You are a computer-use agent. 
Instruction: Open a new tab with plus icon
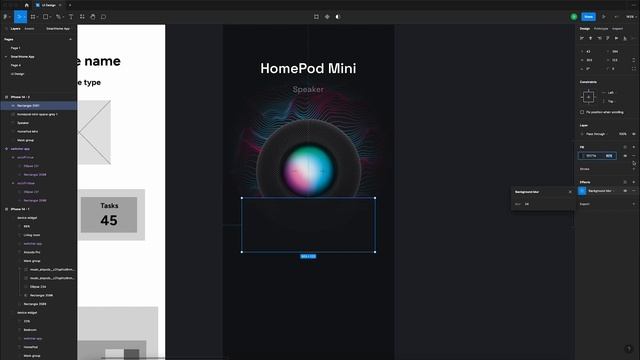(70, 5)
